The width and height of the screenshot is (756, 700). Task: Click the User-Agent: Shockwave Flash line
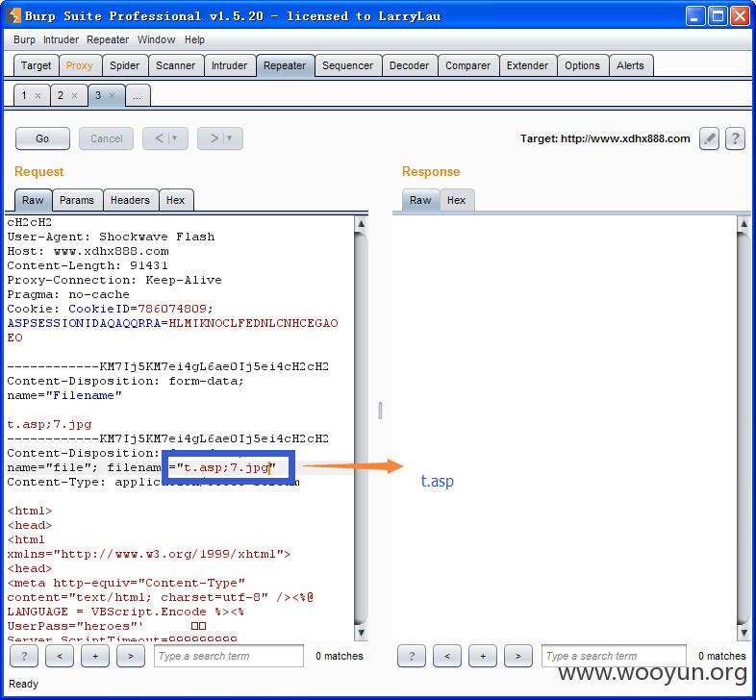(x=111, y=237)
